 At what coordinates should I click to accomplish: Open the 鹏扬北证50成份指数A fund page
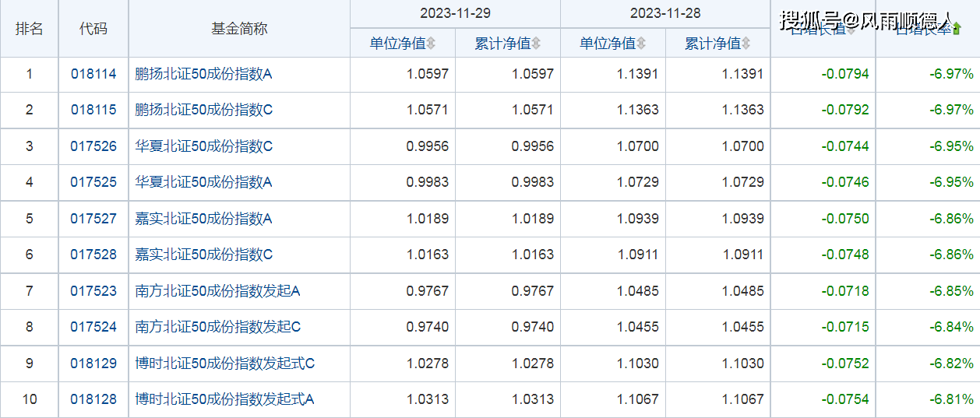click(x=204, y=74)
